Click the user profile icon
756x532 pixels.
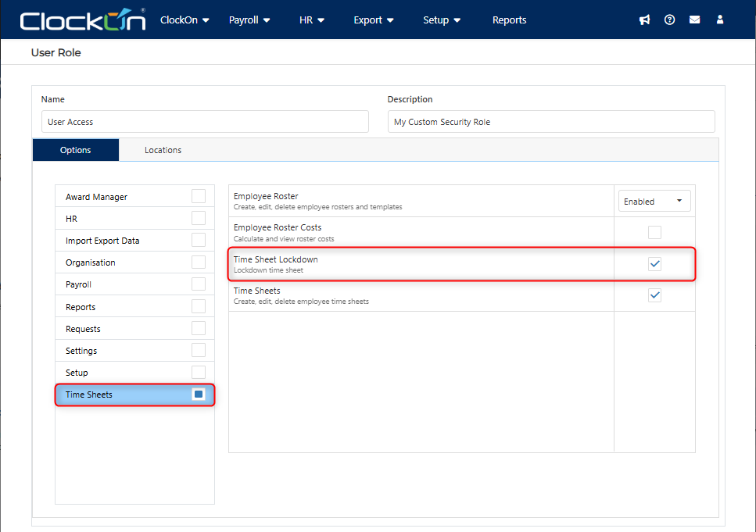pos(720,20)
